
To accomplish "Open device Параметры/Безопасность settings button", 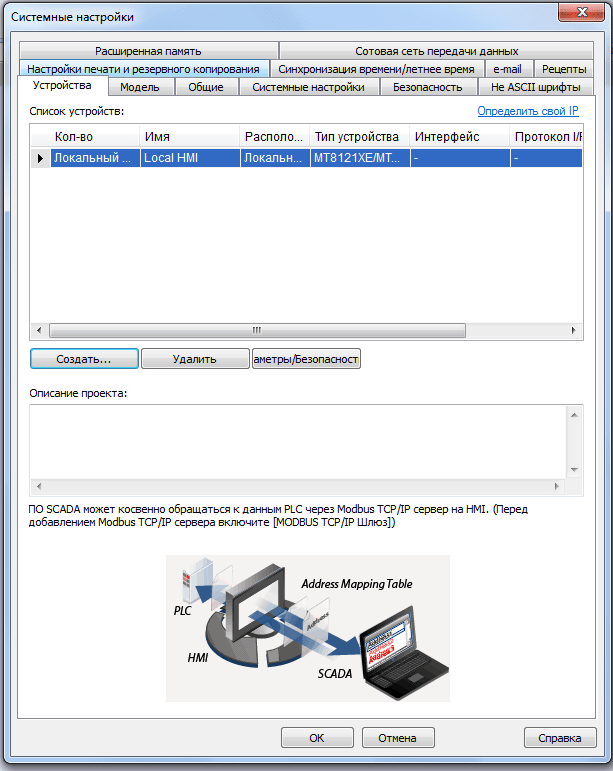I will pyautogui.click(x=306, y=358).
